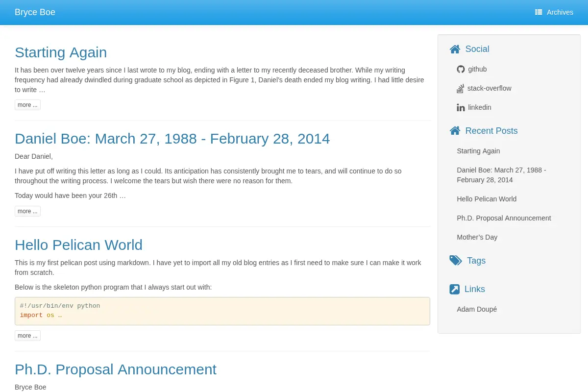Image resolution: width=588 pixels, height=392 pixels.
Task: Click the Archives list icon in navbar
Action: point(539,12)
